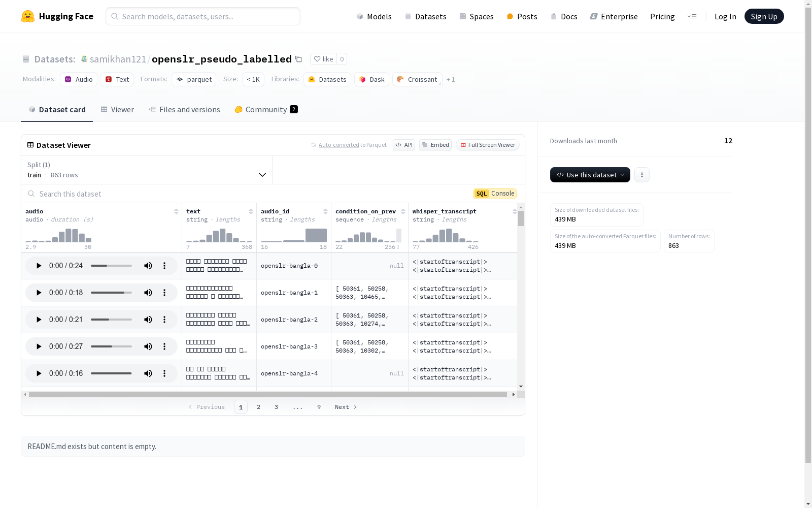Image resolution: width=812 pixels, height=508 pixels.
Task: Seek within the 0:18 audio progress bar
Action: pyautogui.click(x=111, y=293)
